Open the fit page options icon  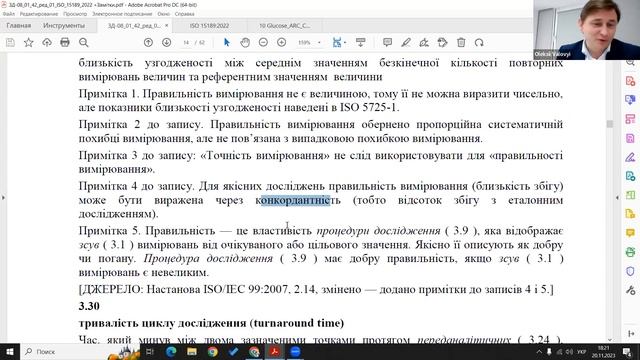(338, 42)
